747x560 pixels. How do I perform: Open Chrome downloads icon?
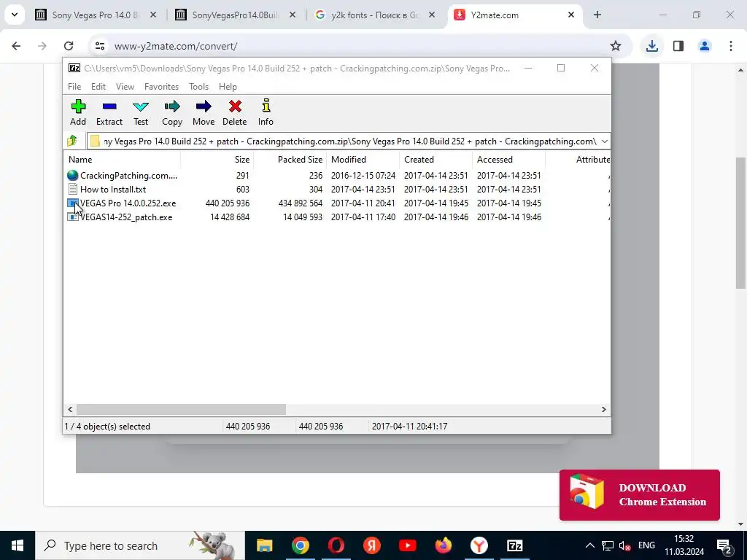click(x=651, y=46)
